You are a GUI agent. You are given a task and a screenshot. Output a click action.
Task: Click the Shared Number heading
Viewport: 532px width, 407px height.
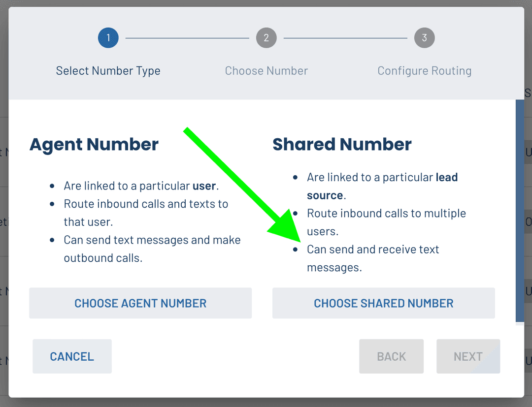coord(342,145)
